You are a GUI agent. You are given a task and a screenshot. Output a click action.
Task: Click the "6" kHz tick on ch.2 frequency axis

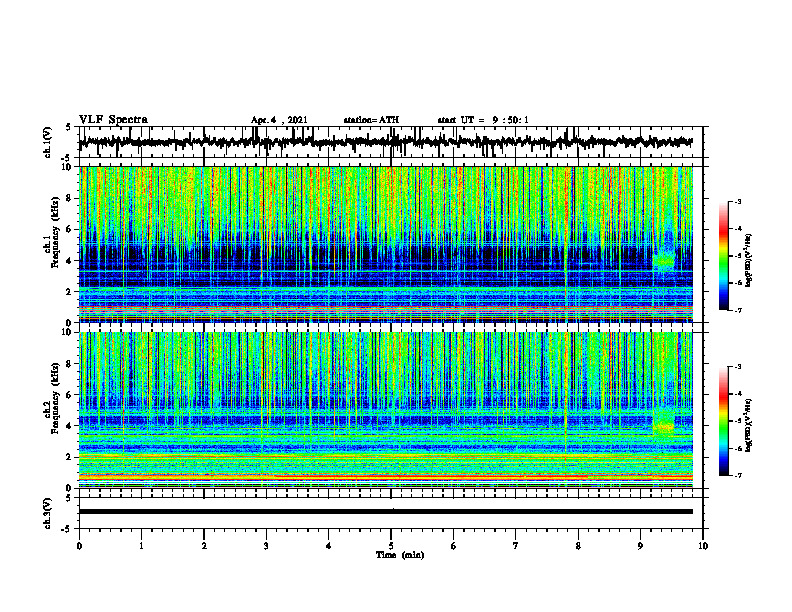[x=70, y=395]
